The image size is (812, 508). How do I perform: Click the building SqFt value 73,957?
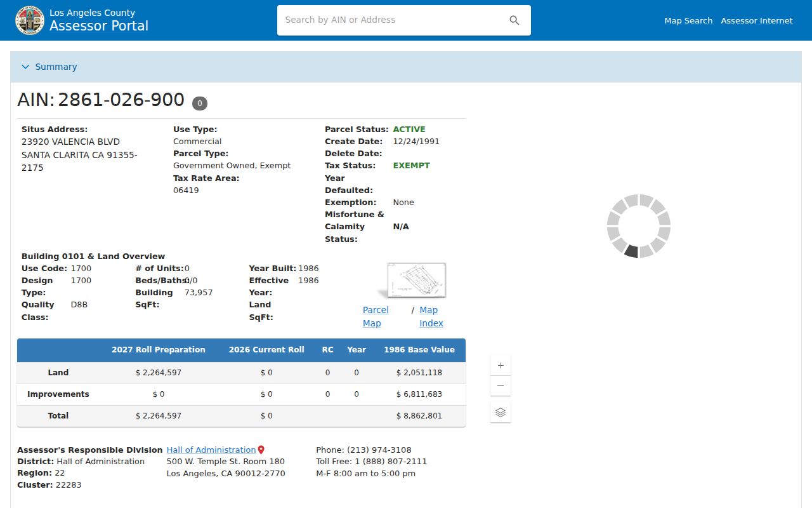(x=199, y=293)
